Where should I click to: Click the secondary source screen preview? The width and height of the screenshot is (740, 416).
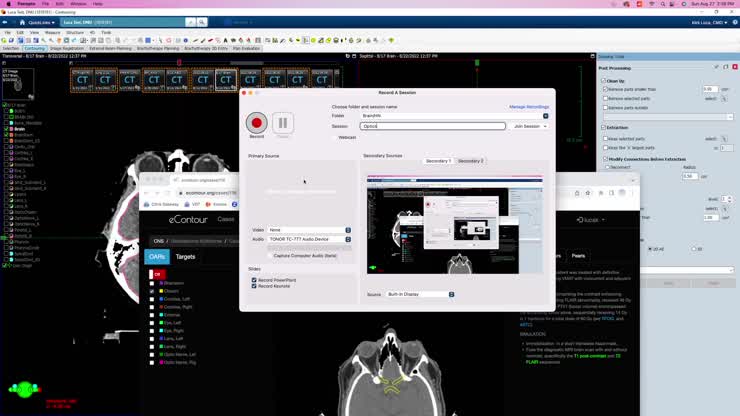click(455, 225)
